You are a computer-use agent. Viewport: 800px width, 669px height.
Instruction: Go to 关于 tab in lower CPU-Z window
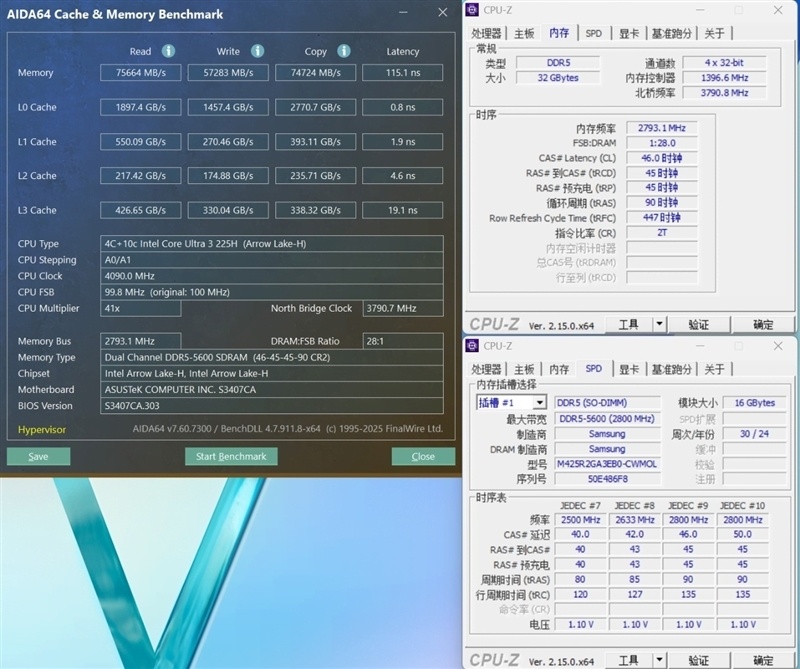tap(714, 369)
